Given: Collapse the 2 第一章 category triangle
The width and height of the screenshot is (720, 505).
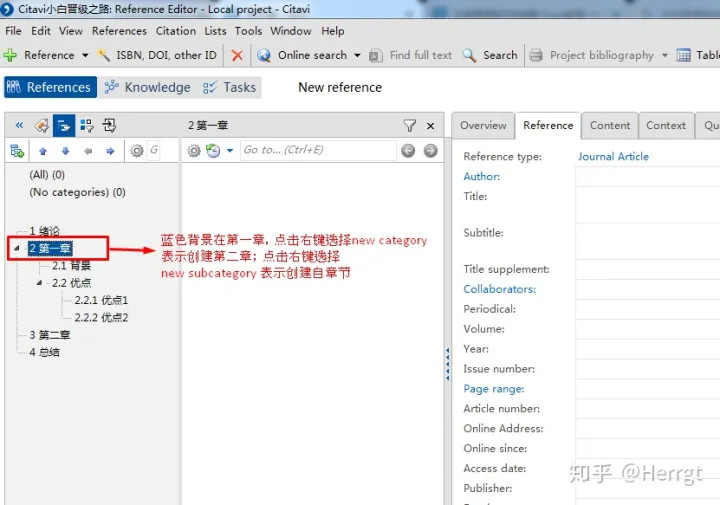Looking at the screenshot, I should point(17,248).
